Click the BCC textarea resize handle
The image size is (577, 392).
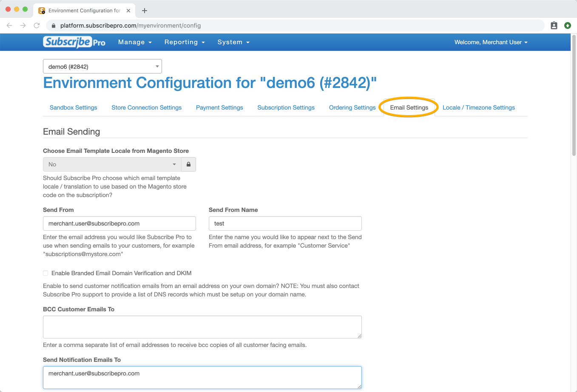pos(359,336)
